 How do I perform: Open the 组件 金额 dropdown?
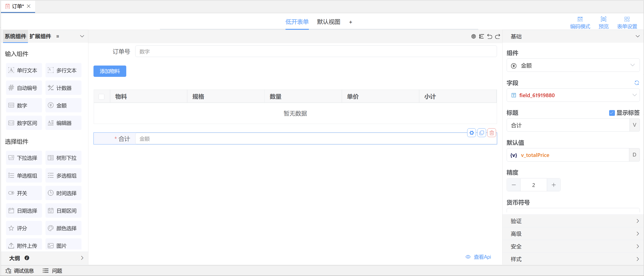573,66
